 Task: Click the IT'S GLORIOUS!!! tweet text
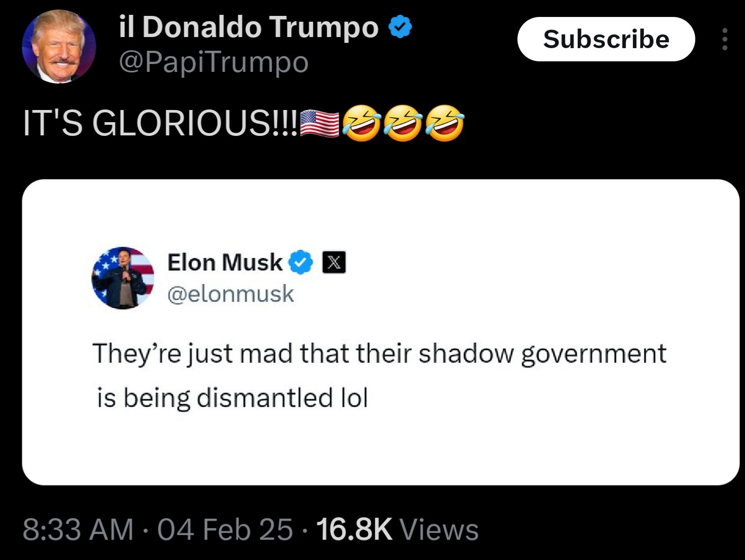[x=160, y=124]
